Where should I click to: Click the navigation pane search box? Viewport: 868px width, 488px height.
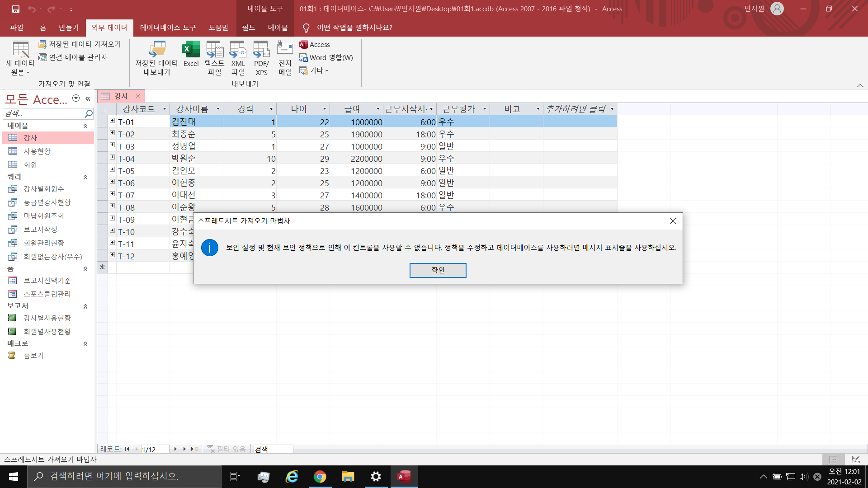[x=43, y=113]
